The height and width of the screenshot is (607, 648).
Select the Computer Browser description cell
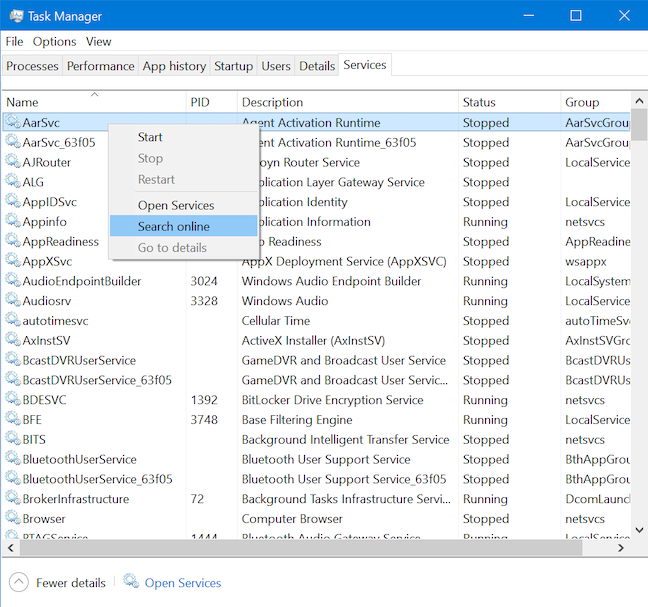tap(292, 519)
